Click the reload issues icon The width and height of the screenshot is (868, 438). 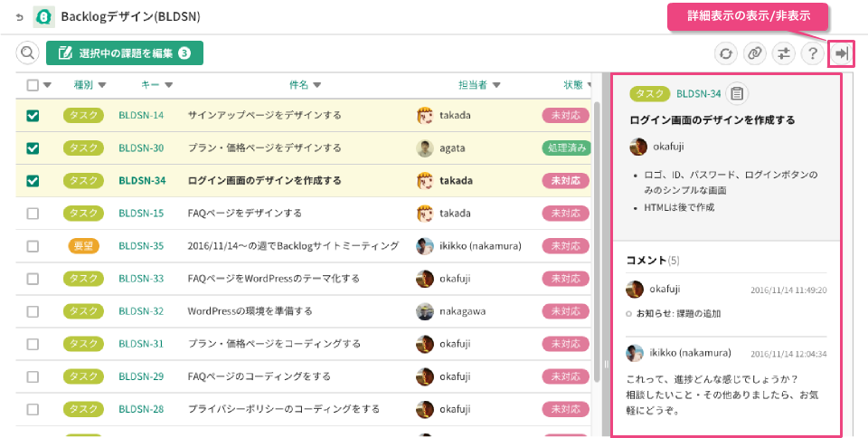pyautogui.click(x=726, y=53)
